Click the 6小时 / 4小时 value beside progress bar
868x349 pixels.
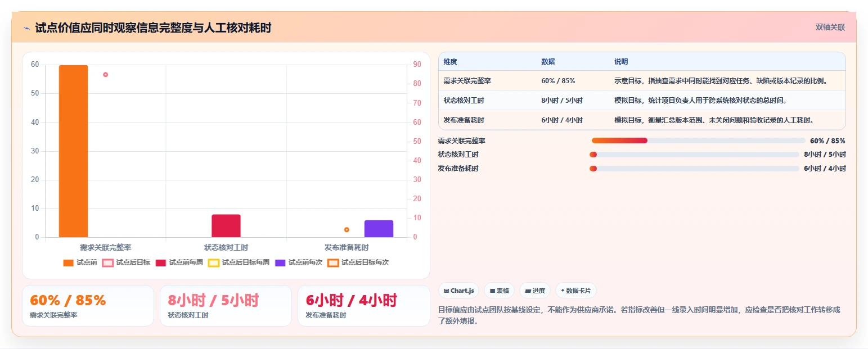pyautogui.click(x=825, y=169)
